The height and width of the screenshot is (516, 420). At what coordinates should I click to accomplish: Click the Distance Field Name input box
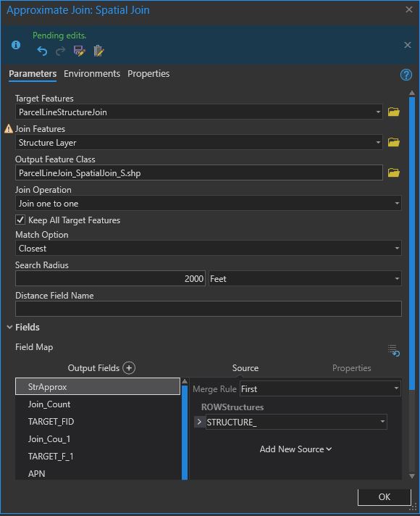pos(209,309)
